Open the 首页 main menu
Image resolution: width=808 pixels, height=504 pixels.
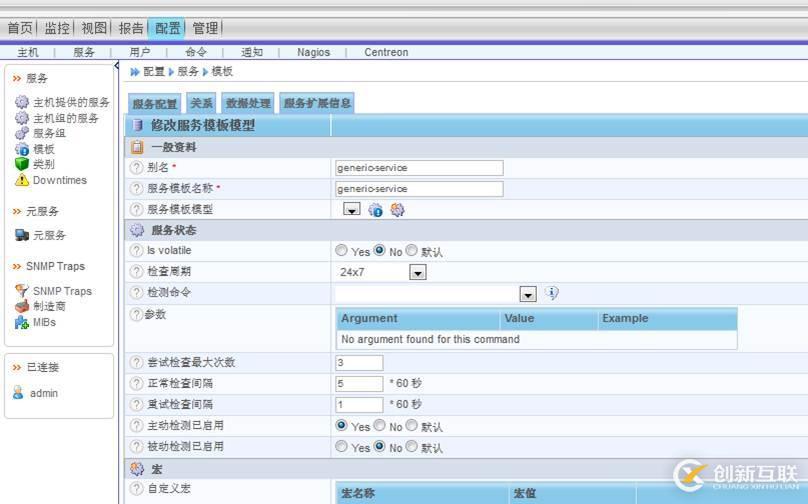tap(20, 28)
